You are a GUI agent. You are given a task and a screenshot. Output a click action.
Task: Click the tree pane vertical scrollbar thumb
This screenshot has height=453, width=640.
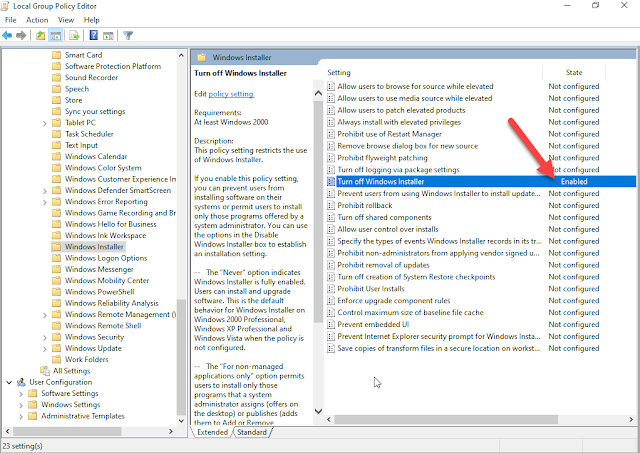(181, 357)
